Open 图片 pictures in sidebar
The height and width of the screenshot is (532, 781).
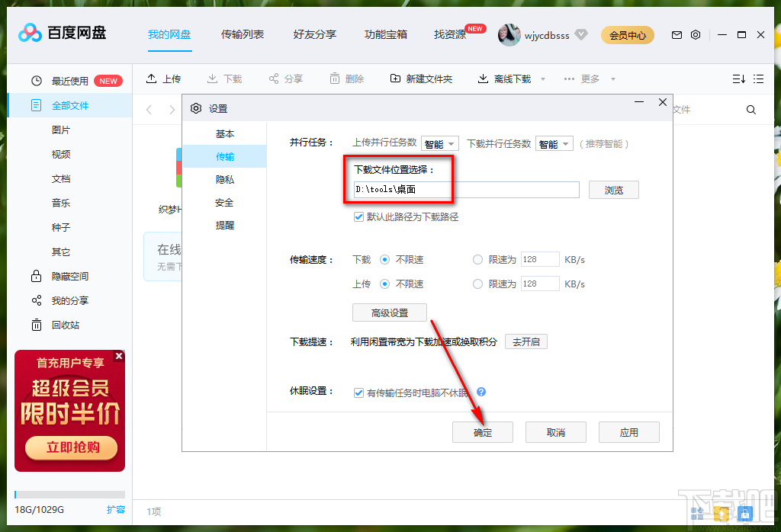61,130
